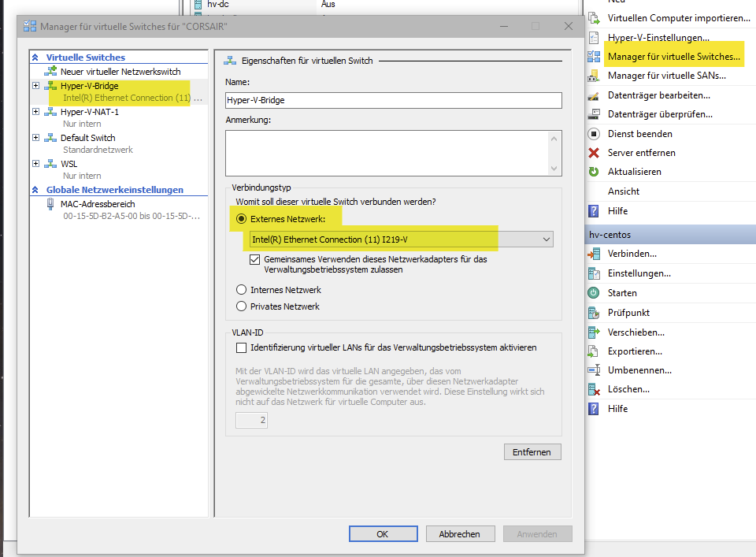Click the Verbinden icon under hv-centos
756x557 pixels.
[594, 254]
